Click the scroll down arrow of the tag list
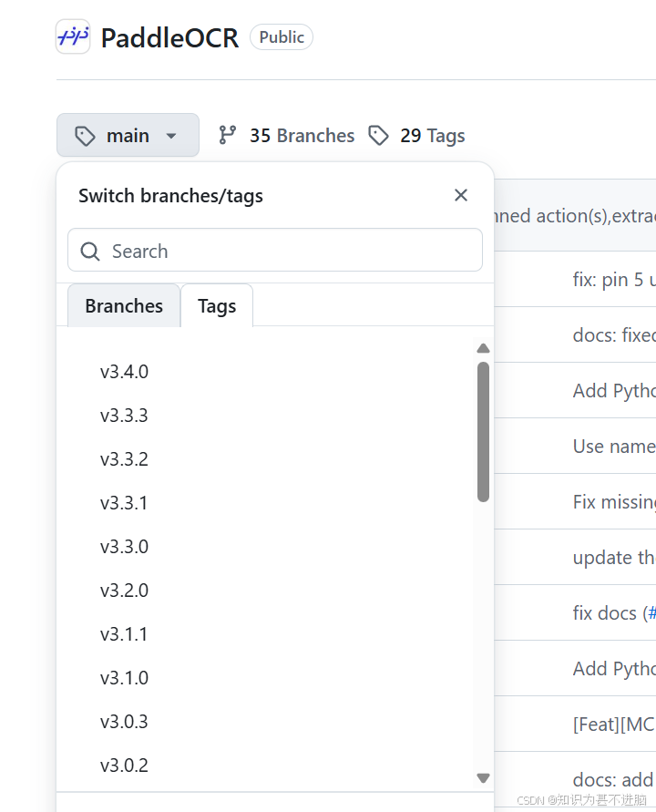This screenshot has height=812, width=656. coord(483,777)
